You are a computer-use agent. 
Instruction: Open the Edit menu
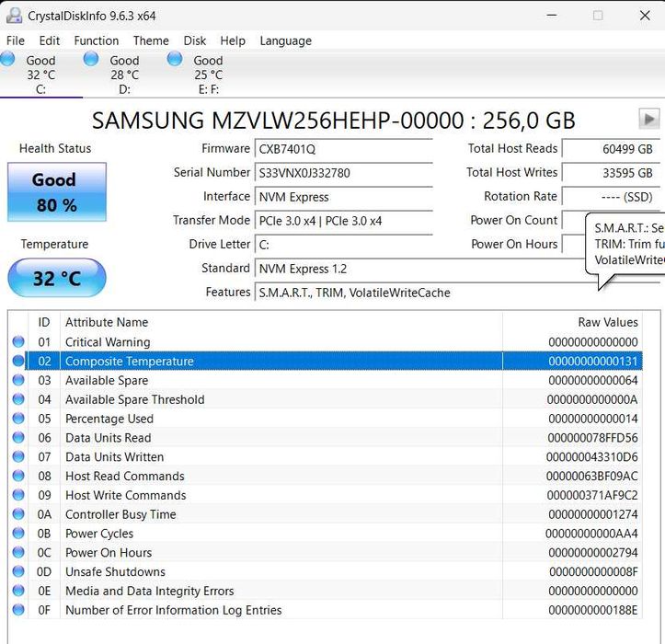(49, 40)
